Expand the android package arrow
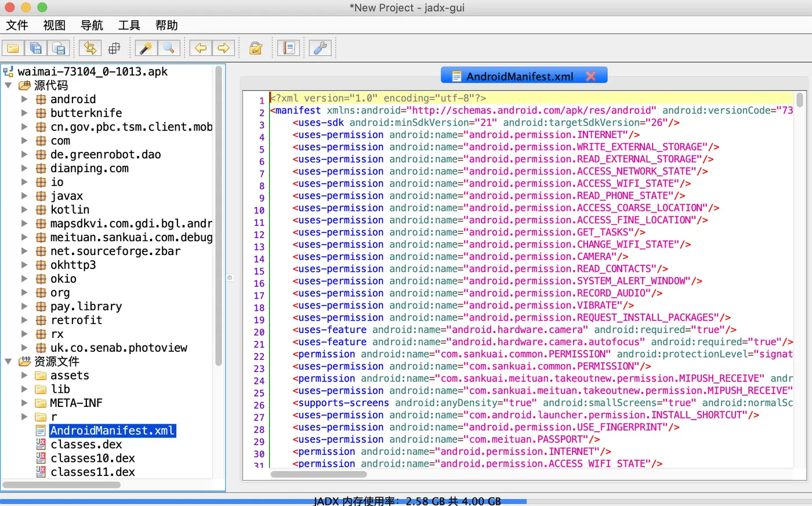This screenshot has height=506, width=812. click(24, 99)
